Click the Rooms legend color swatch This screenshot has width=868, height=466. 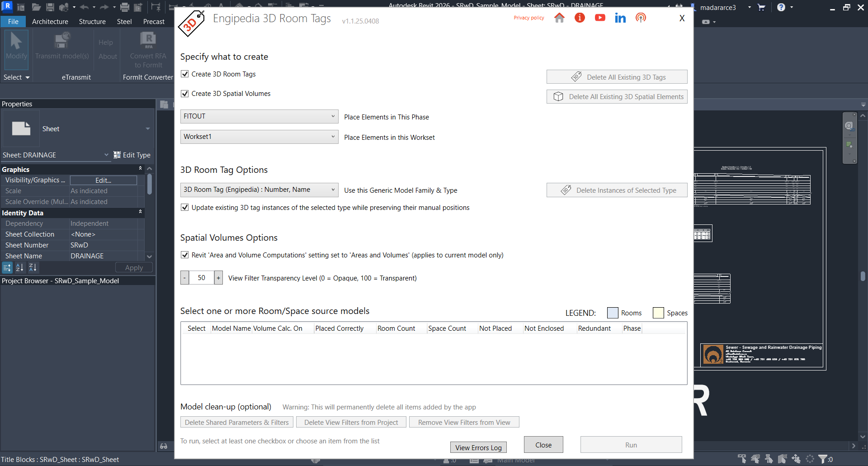coord(613,313)
